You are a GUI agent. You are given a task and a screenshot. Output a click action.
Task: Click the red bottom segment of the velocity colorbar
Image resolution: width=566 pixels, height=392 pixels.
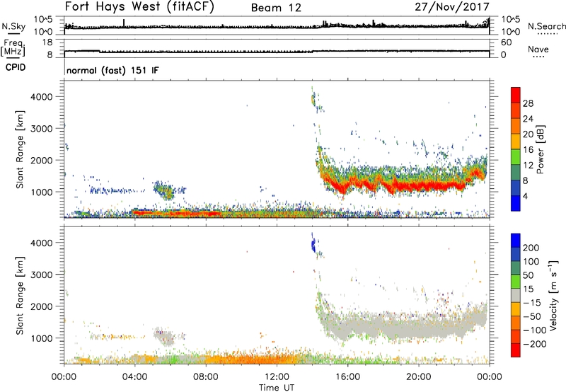coord(516,350)
